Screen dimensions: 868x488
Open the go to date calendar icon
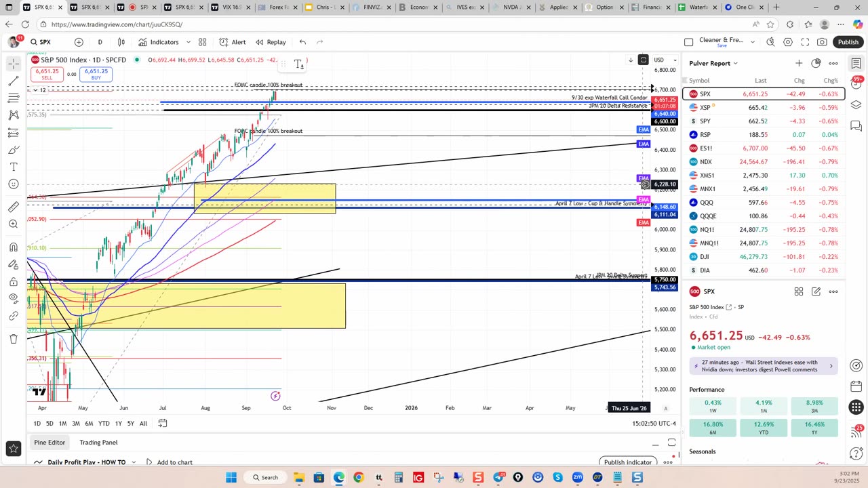(x=163, y=423)
